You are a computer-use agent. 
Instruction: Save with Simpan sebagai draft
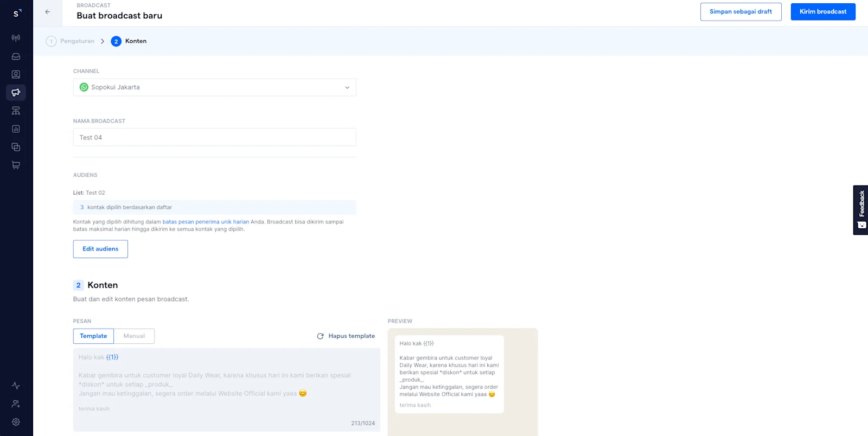tap(741, 12)
